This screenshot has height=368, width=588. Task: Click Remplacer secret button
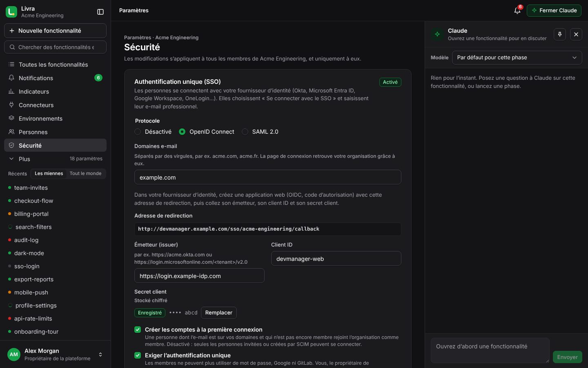click(219, 313)
